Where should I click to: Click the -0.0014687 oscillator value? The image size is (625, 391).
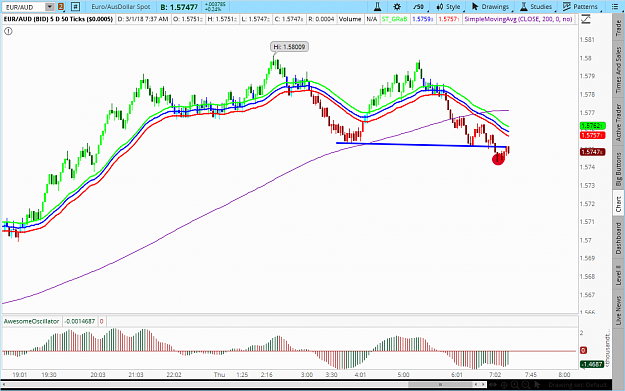[x=80, y=321]
